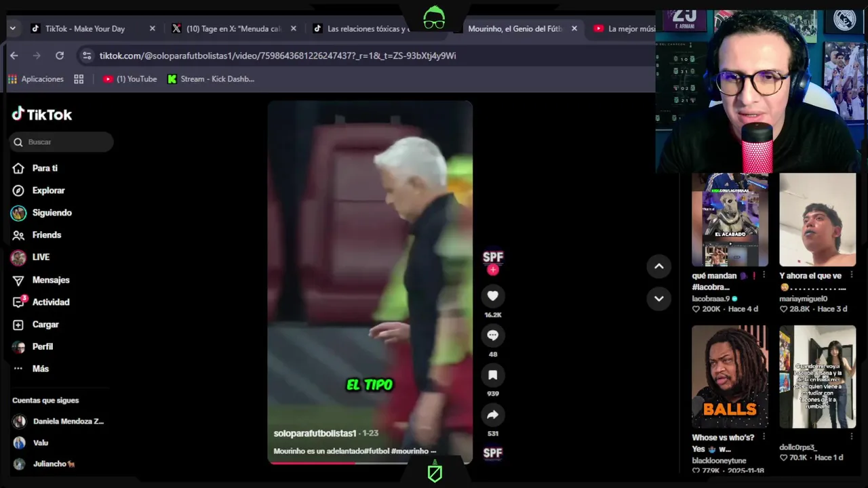The height and width of the screenshot is (488, 868).
Task: Open more options for mariaymiguel0 video
Action: [x=852, y=276]
